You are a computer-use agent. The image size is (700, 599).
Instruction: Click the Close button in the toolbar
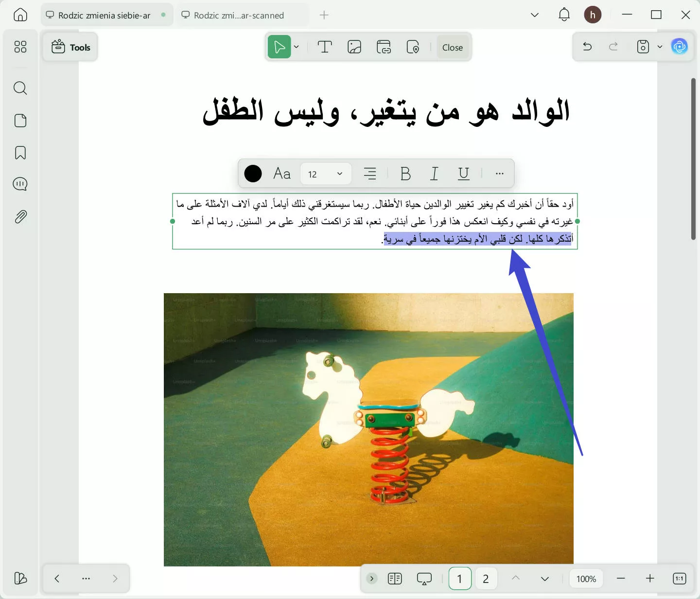point(452,47)
